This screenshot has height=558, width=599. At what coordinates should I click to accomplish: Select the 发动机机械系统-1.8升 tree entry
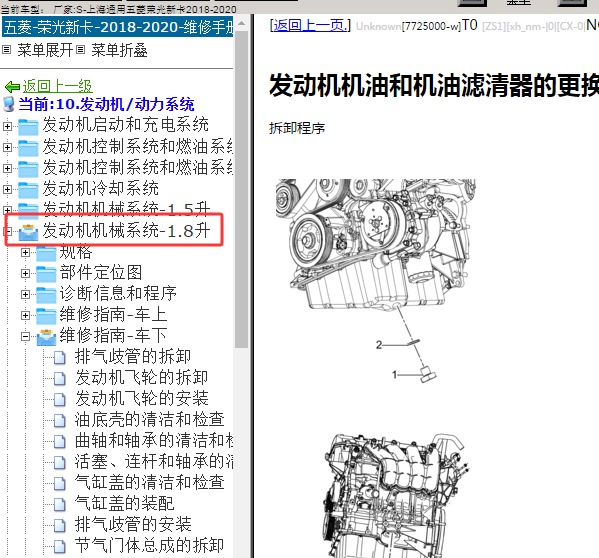click(x=126, y=231)
